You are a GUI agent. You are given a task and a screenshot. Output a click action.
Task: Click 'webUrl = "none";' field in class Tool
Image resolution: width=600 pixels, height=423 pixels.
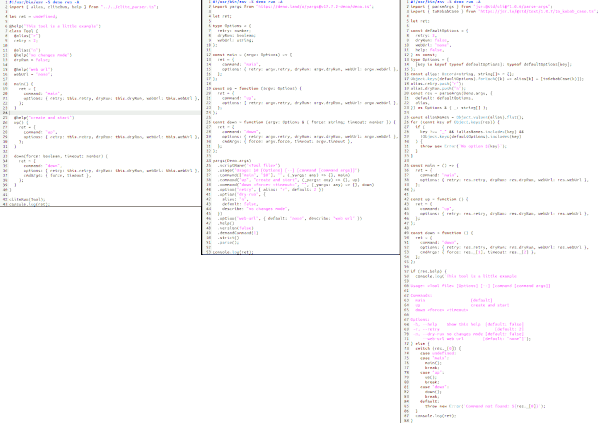point(33,74)
